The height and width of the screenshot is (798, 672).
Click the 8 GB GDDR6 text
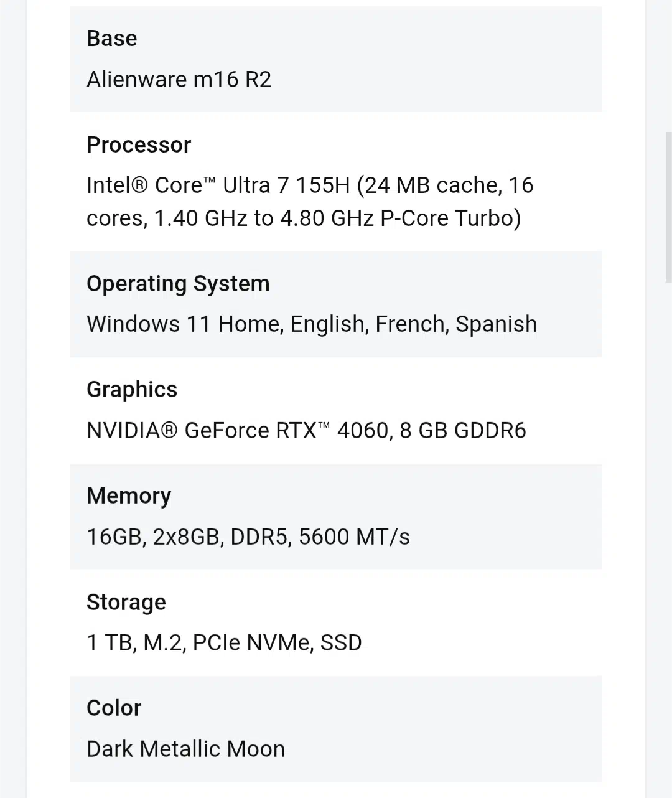point(463,431)
